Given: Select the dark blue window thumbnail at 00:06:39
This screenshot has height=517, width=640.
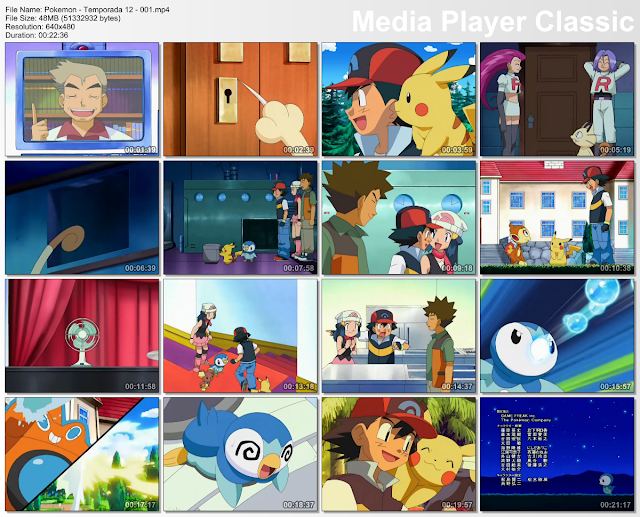Looking at the screenshot, I should point(82,217).
